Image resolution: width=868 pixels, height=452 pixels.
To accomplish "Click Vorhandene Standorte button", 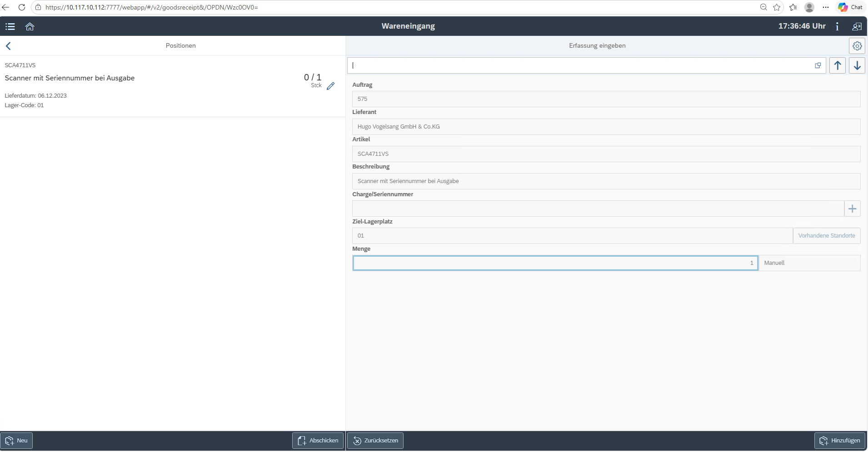I will [827, 236].
